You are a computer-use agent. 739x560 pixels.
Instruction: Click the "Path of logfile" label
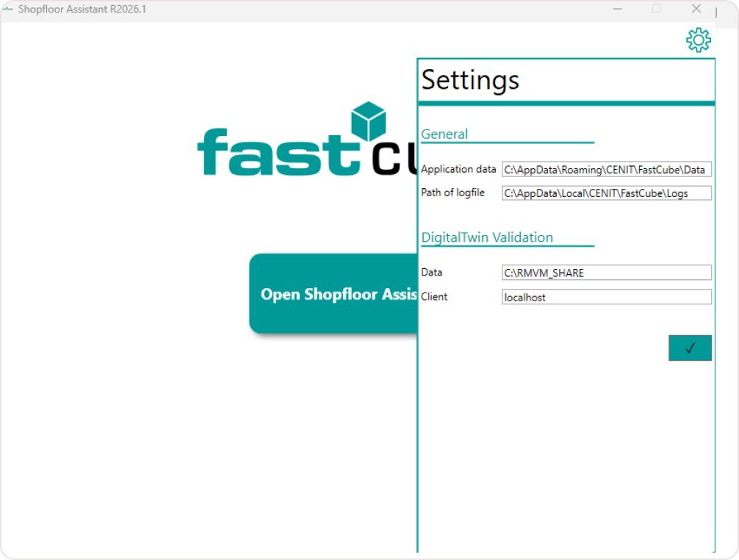[x=453, y=193]
